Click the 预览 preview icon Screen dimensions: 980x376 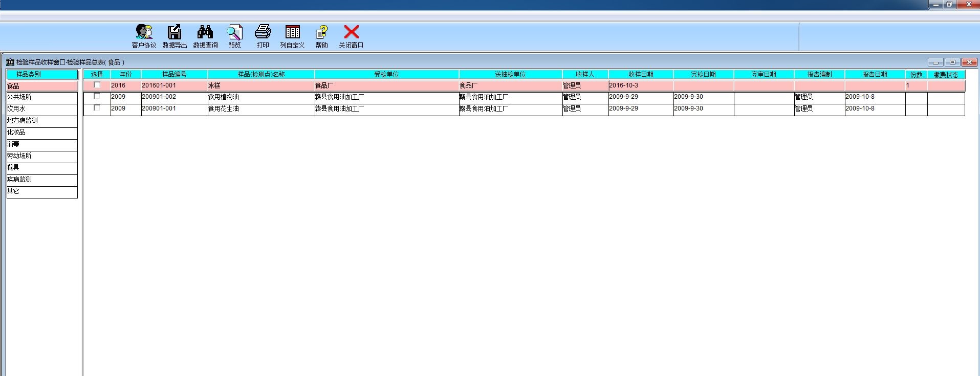235,36
